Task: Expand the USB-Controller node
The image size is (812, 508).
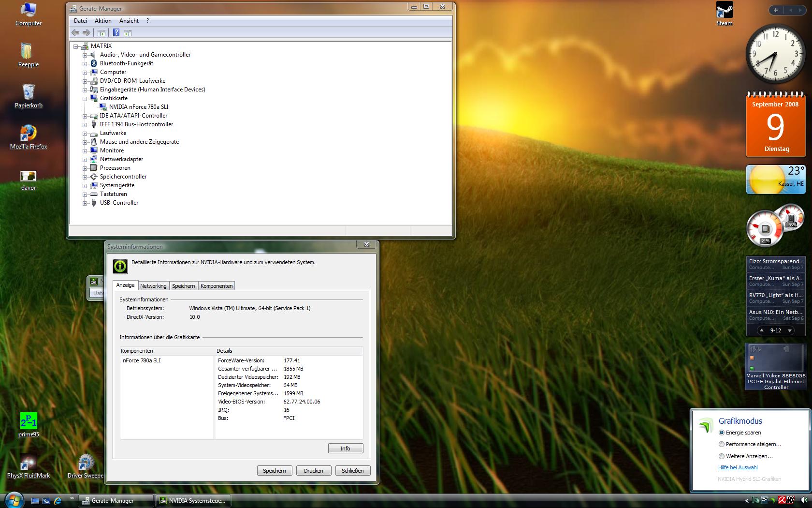Action: point(85,203)
